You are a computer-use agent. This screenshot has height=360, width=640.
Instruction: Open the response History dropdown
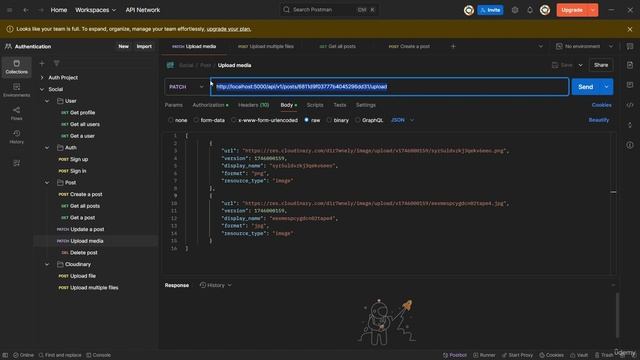(216, 285)
